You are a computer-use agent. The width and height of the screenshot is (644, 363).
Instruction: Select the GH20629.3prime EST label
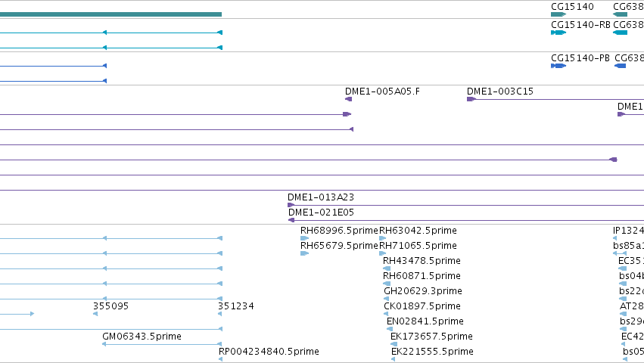pyautogui.click(x=422, y=291)
